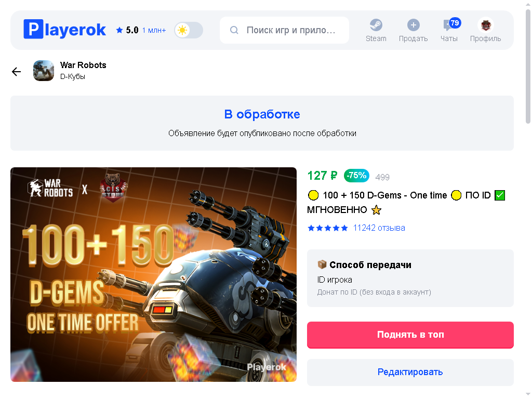Go back using the left arrow
The width and height of the screenshot is (532, 399).
click(16, 71)
